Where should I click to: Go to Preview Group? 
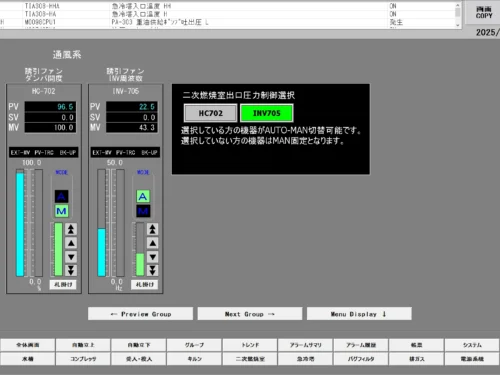point(140,314)
